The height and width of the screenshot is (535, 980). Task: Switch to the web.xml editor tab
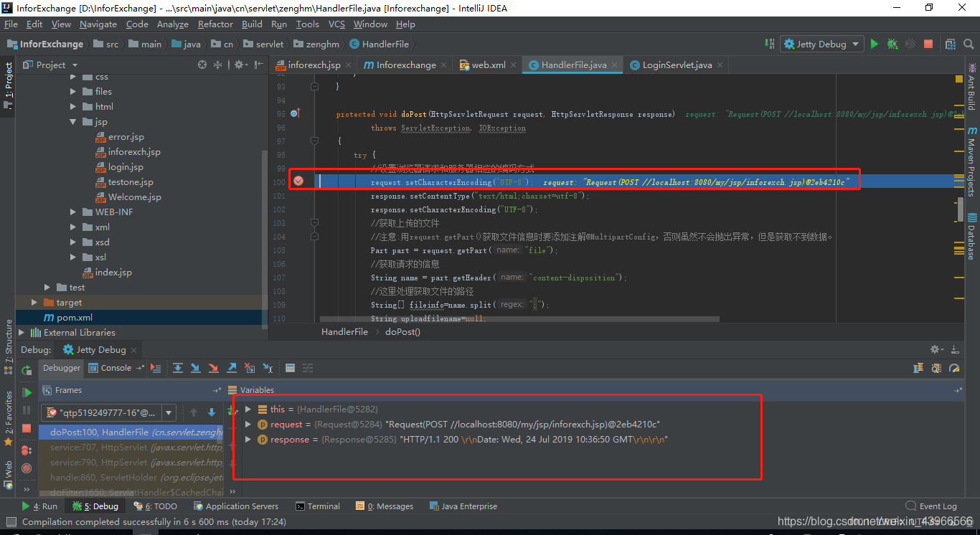coord(488,65)
